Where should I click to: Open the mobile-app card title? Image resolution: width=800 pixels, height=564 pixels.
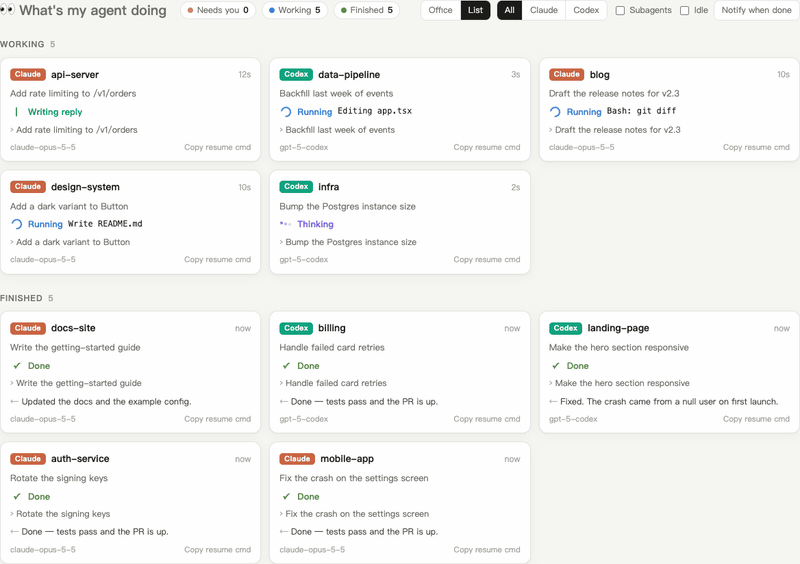tap(347, 459)
